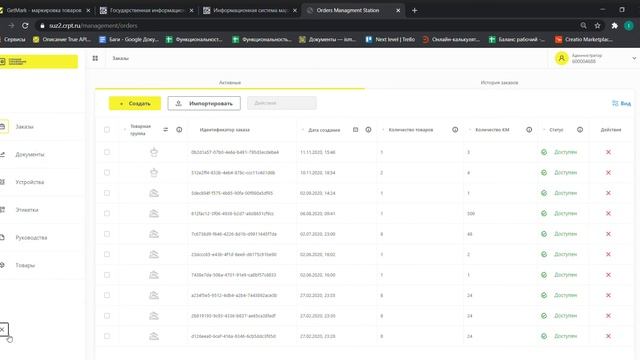Open the Chrome profile avatar
Viewport: 640px width, 360px height.
(x=629, y=26)
